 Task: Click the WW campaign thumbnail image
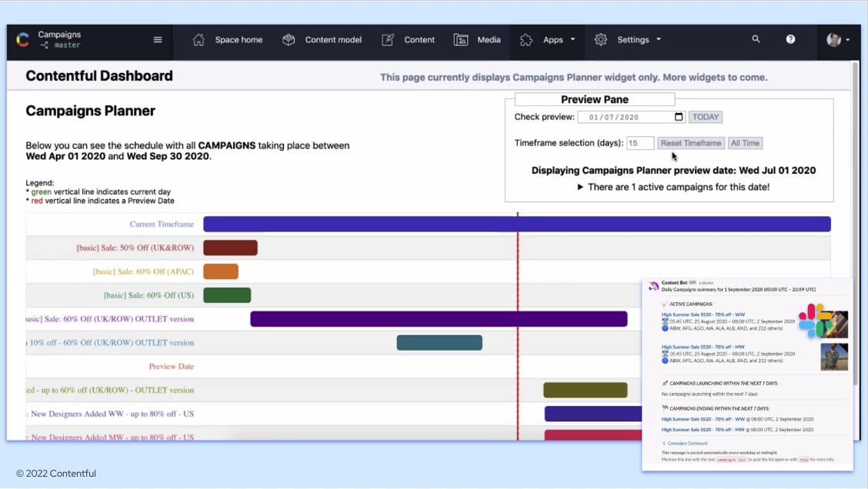point(833,324)
